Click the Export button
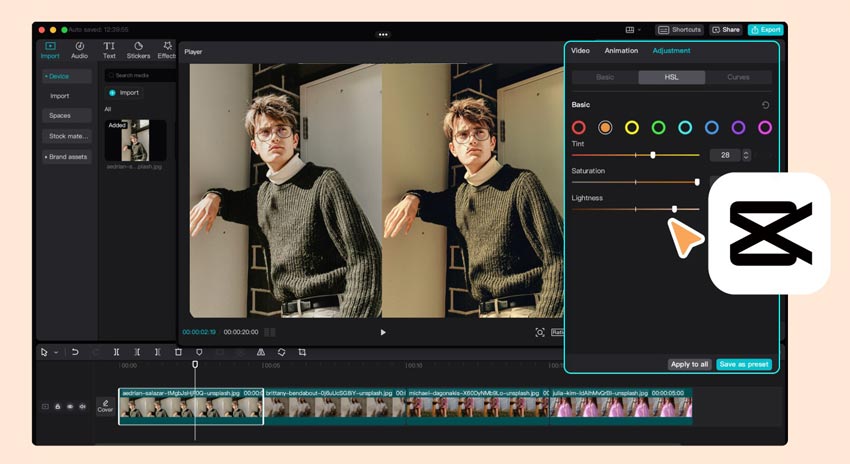The image size is (850, 464). pos(765,30)
